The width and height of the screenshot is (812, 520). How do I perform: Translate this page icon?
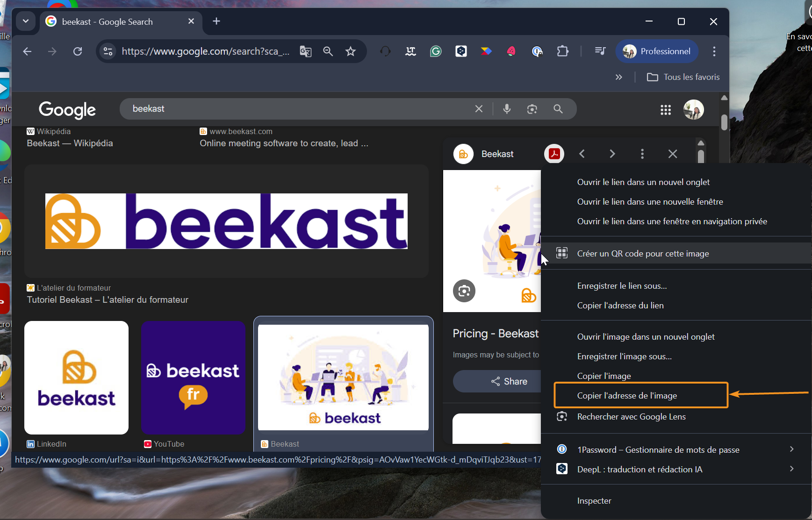306,51
